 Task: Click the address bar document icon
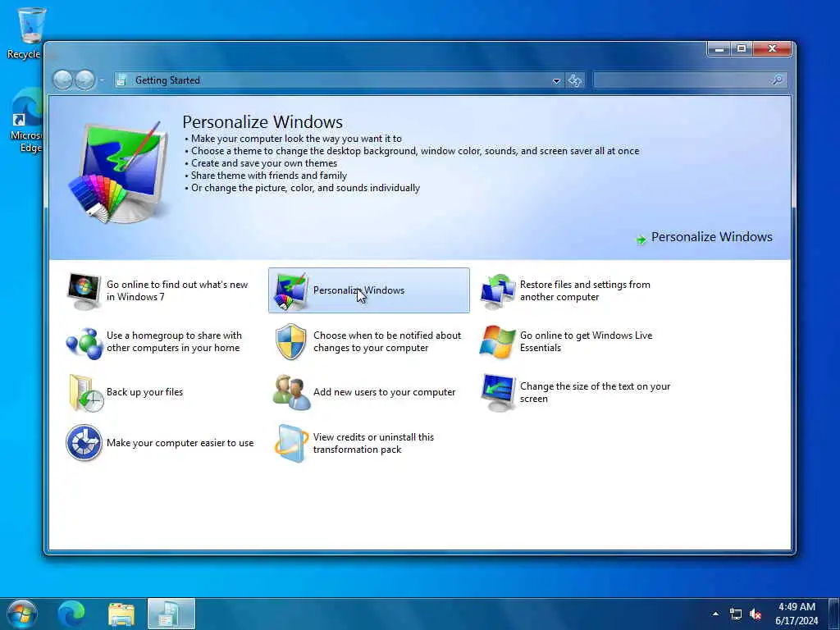(121, 80)
